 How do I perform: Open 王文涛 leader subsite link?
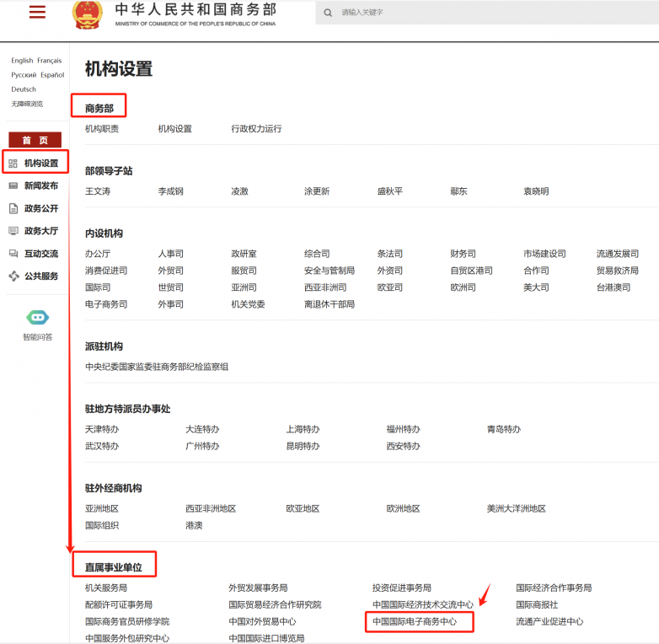[98, 191]
